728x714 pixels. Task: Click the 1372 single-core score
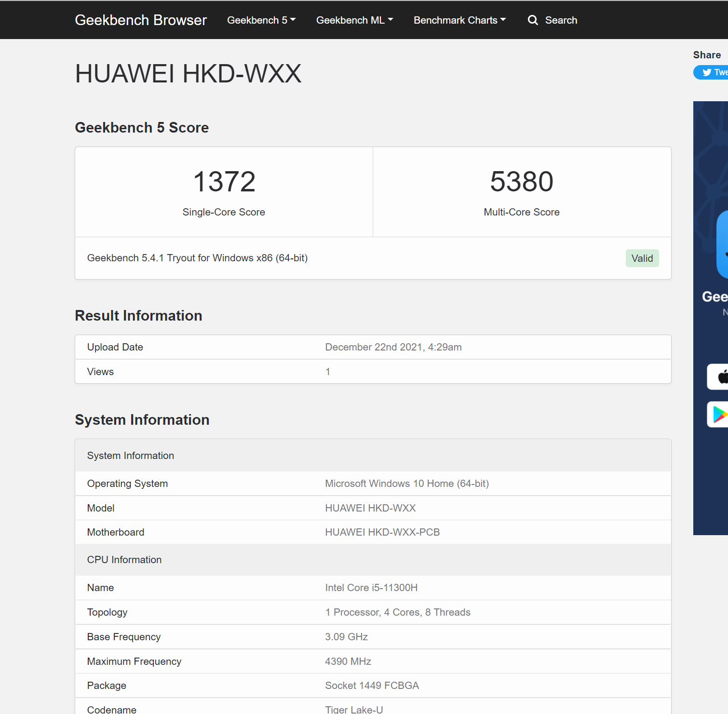224,182
